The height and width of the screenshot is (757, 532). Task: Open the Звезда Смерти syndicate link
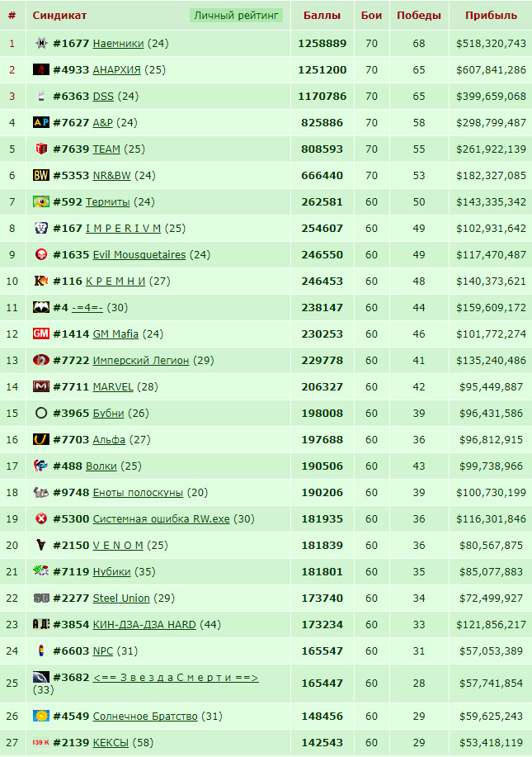pos(176,678)
